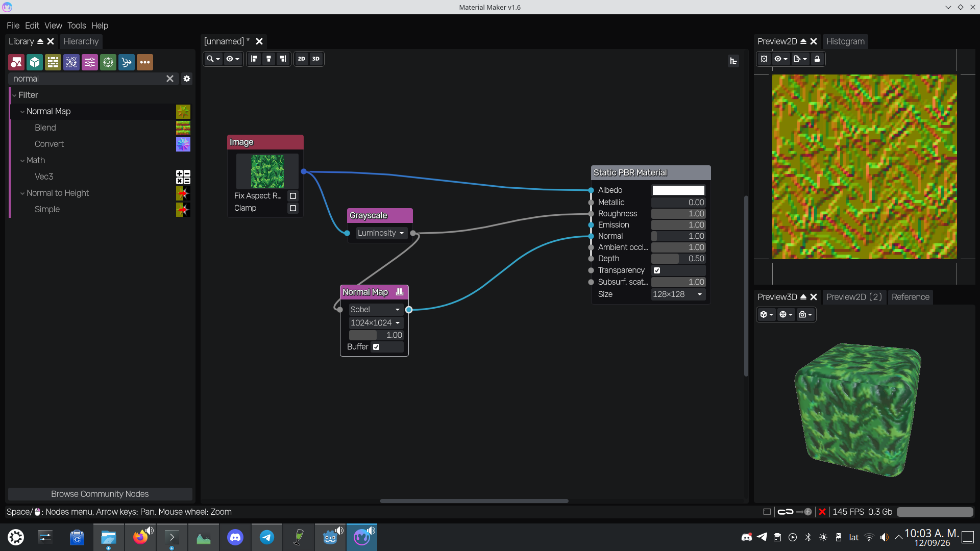Switch graph preview to 3D mode
This screenshot has height=551, width=980.
tap(316, 59)
